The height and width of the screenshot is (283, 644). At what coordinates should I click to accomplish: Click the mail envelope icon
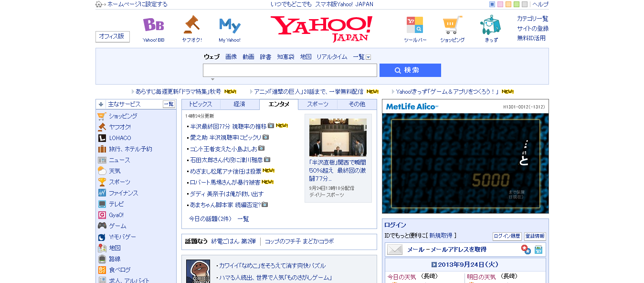click(395, 250)
